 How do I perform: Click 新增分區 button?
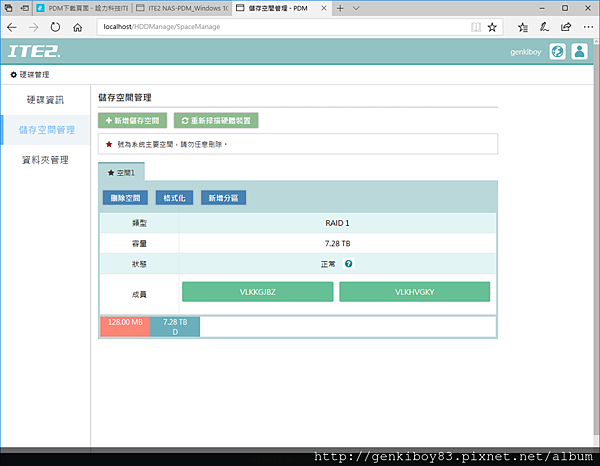(223, 198)
